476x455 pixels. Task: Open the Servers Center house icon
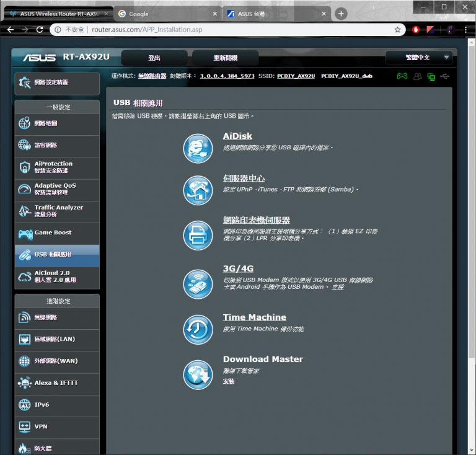click(x=198, y=190)
